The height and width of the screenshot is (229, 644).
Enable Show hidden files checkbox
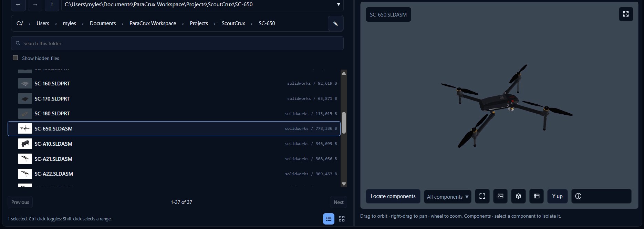15,58
